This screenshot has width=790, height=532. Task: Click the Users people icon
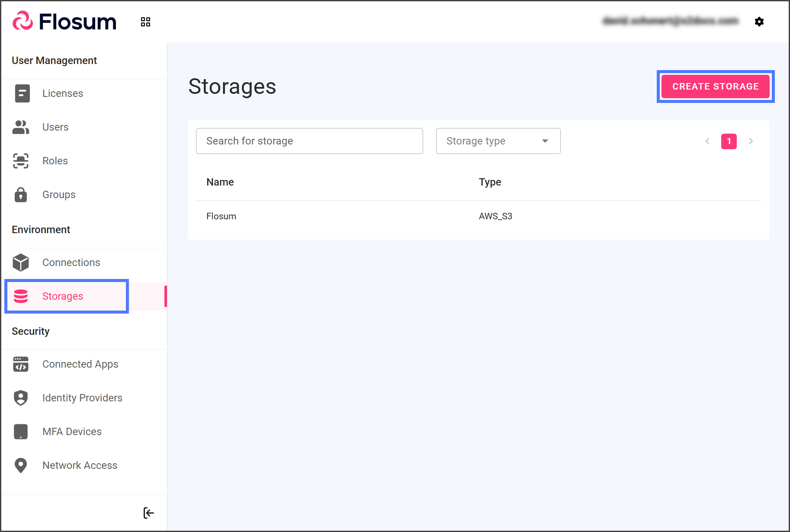tap(21, 127)
